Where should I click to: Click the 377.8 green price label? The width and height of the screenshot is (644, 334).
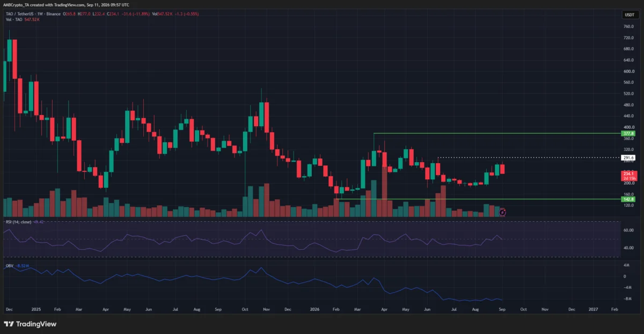coord(628,133)
